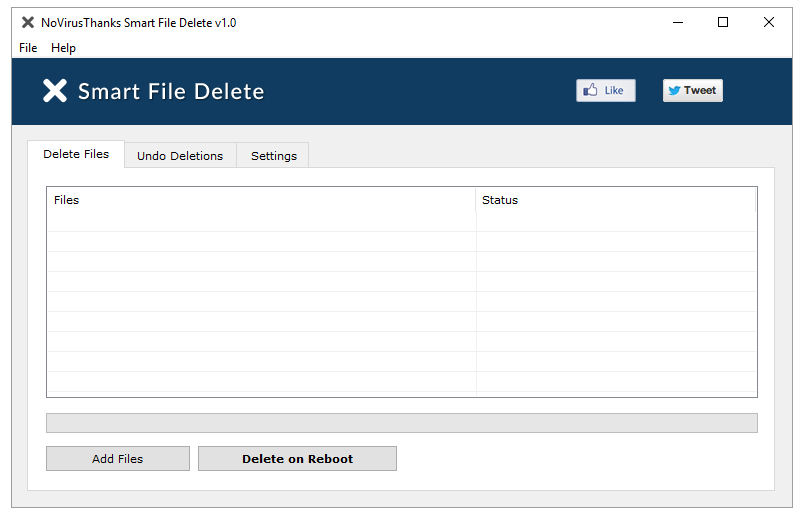Switch to the Delete Files tab

tap(76, 154)
